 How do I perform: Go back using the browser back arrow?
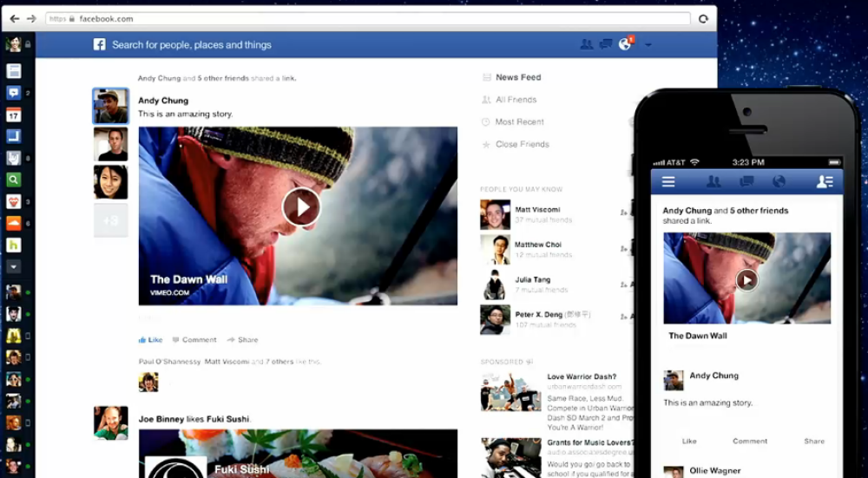15,19
